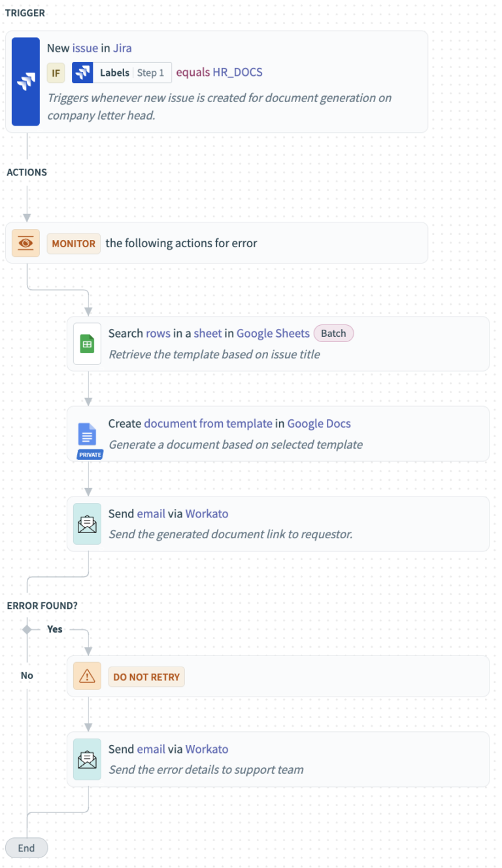Open the Jira link in trigger
This screenshot has width=502, height=868.
click(122, 48)
